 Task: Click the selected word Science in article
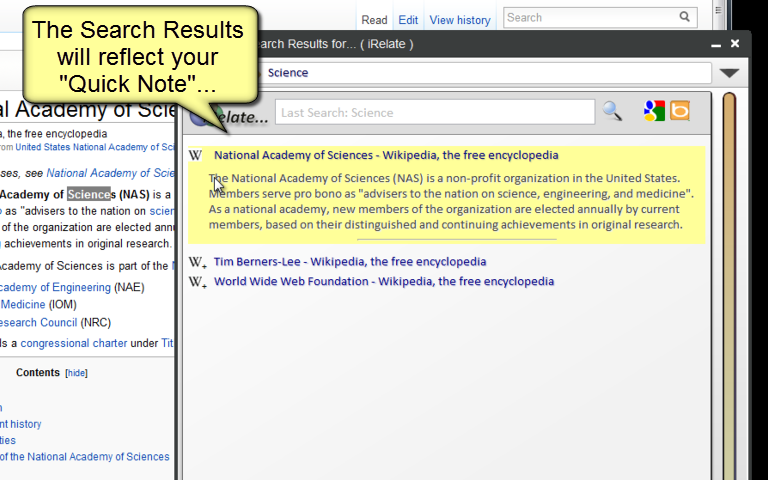(x=89, y=194)
